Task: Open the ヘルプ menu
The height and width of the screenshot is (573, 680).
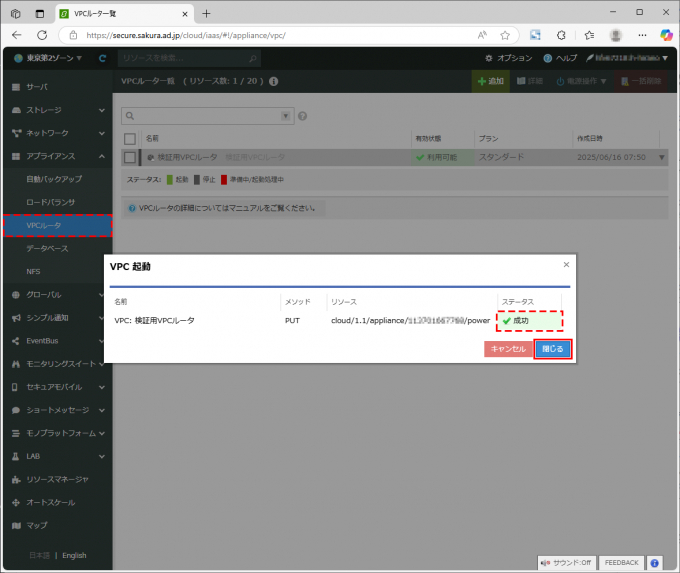Action: (560, 58)
